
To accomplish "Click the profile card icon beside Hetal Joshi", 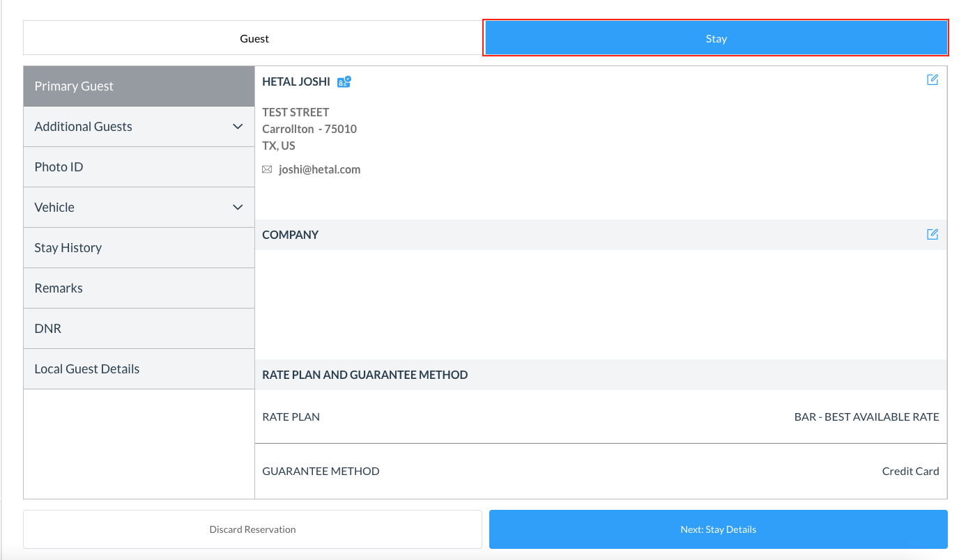I will coord(344,82).
